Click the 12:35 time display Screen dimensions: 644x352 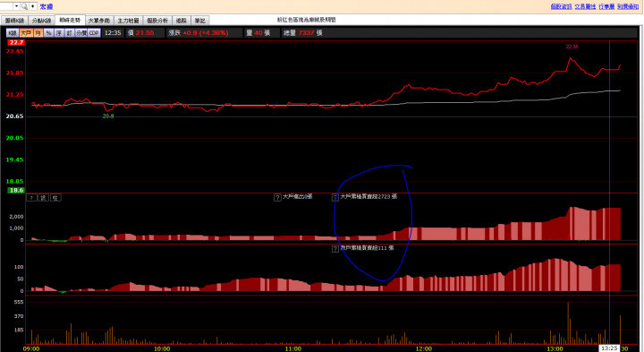pyautogui.click(x=113, y=33)
